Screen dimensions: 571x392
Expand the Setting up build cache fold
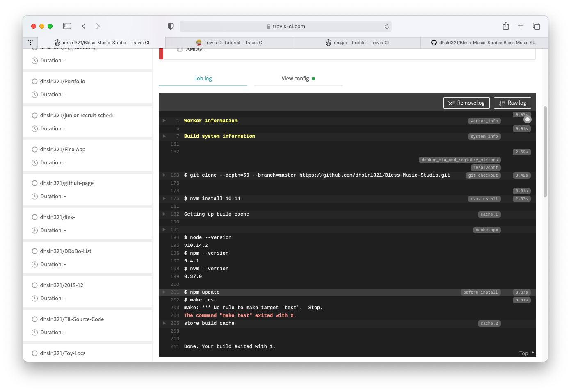(x=164, y=214)
